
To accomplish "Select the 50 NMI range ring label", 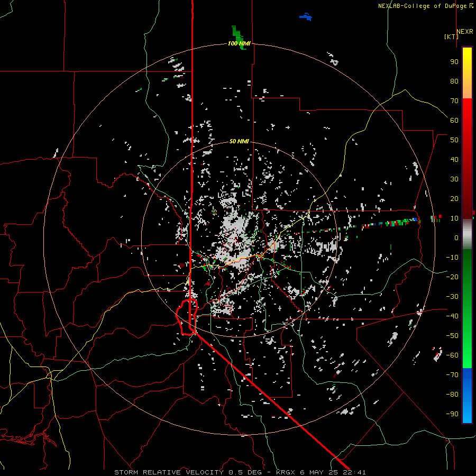I will pos(239,141).
